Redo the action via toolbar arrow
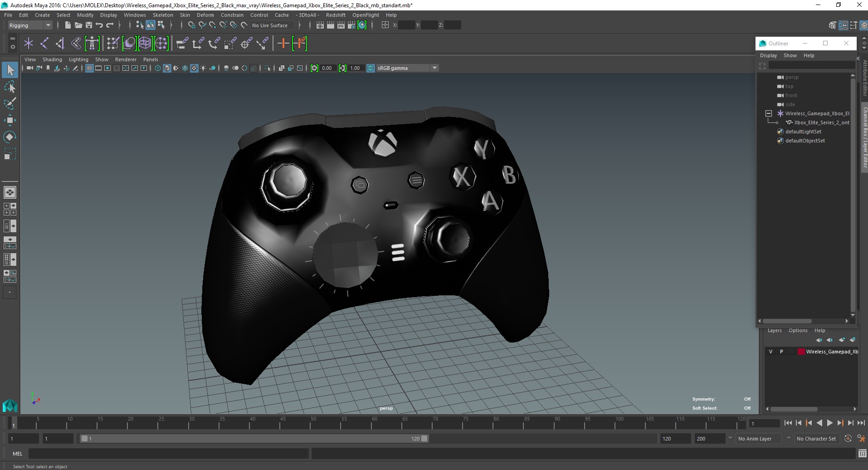 (x=110, y=25)
